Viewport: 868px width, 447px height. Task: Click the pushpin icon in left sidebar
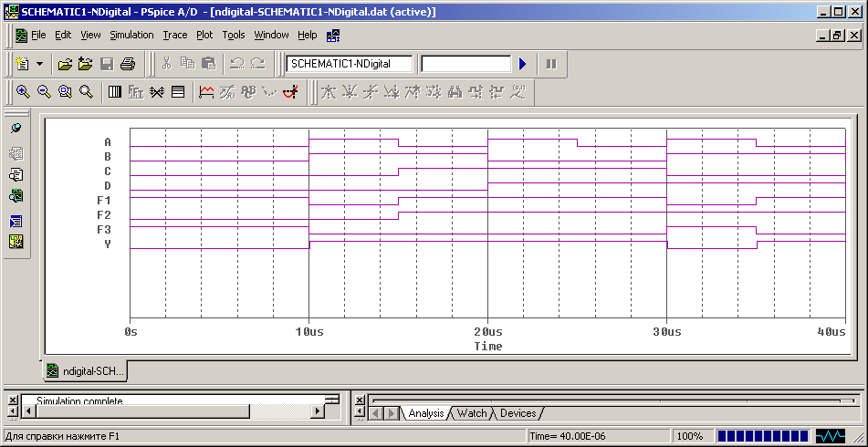pyautogui.click(x=16, y=128)
